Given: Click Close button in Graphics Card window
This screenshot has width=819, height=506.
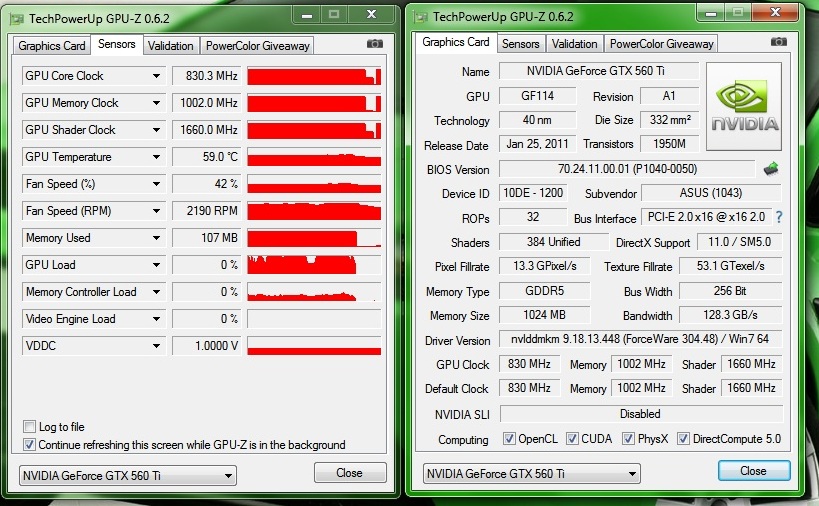Looking at the screenshot, I should (x=753, y=471).
